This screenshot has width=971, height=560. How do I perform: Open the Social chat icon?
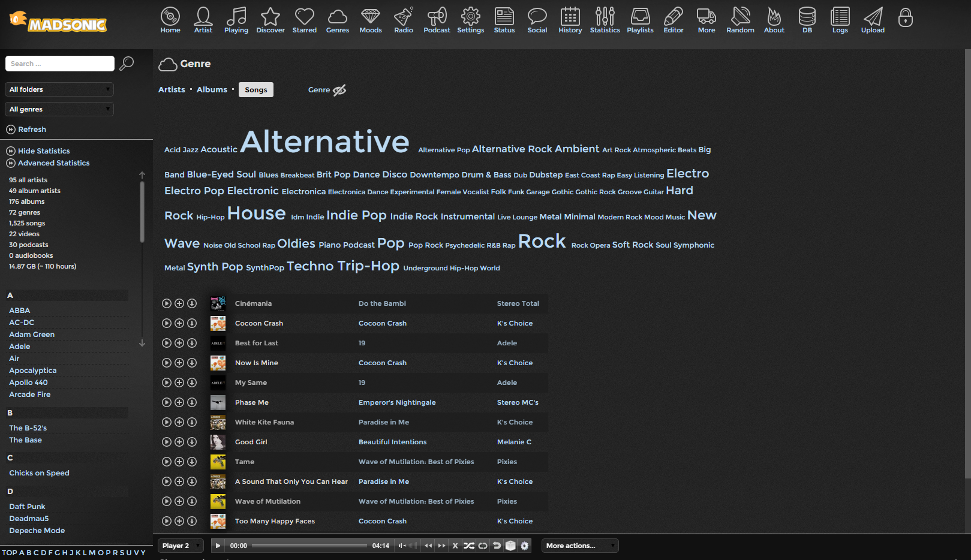[x=537, y=20]
